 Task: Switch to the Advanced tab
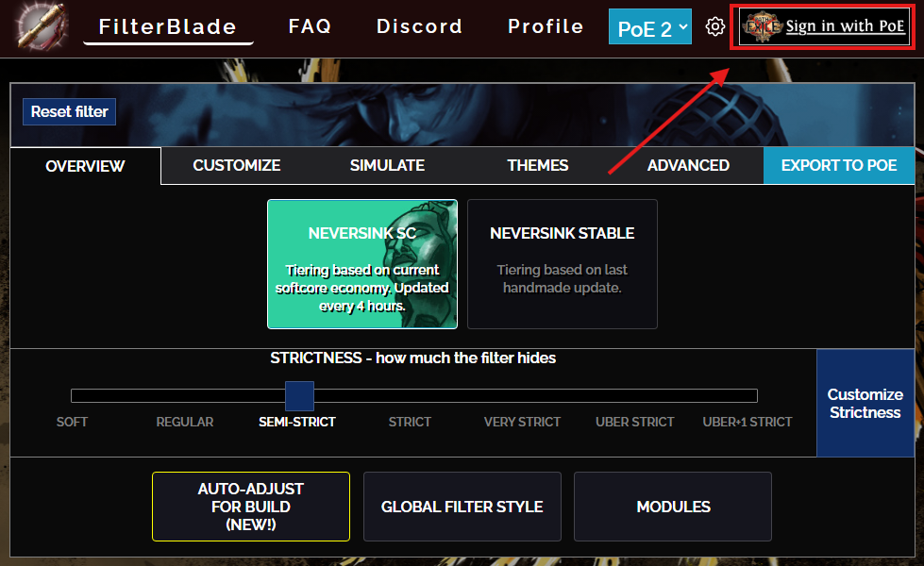click(688, 165)
